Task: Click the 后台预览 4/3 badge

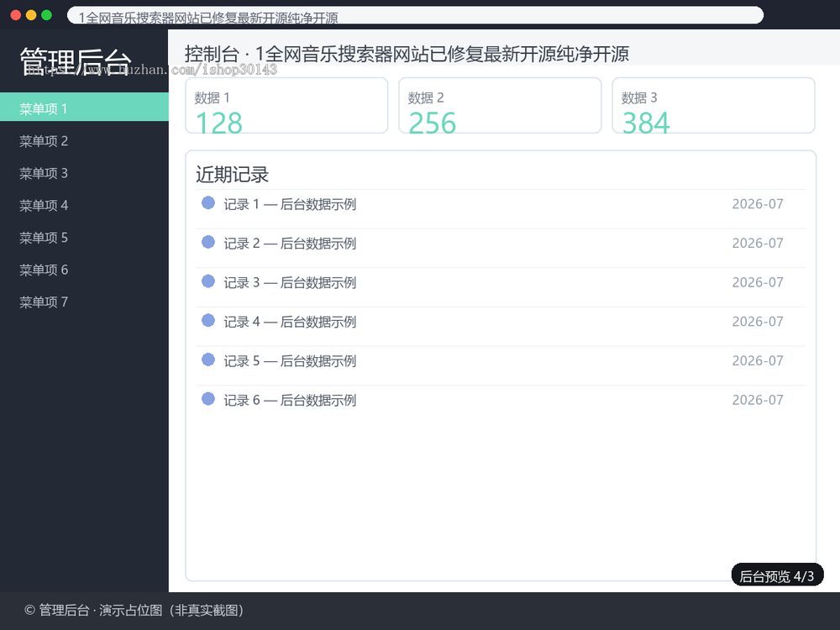Action: pyautogui.click(x=777, y=575)
